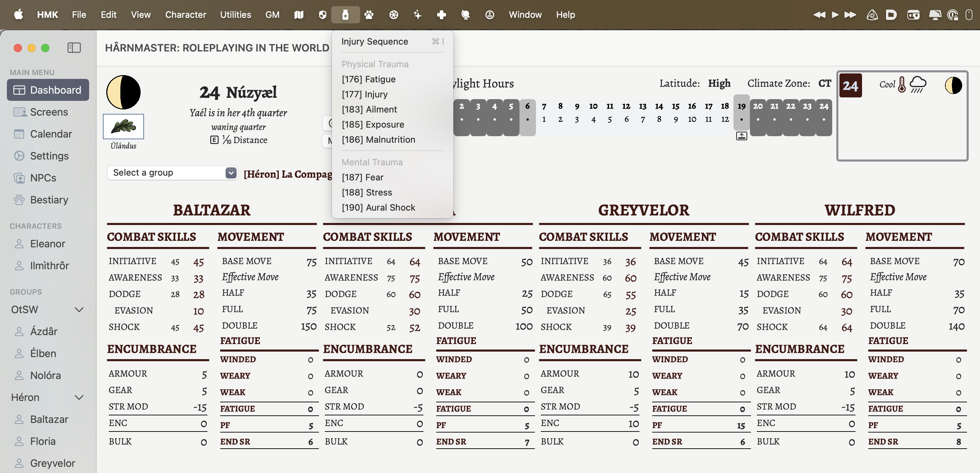Choose [183] Ailment from the injury menu

369,109
